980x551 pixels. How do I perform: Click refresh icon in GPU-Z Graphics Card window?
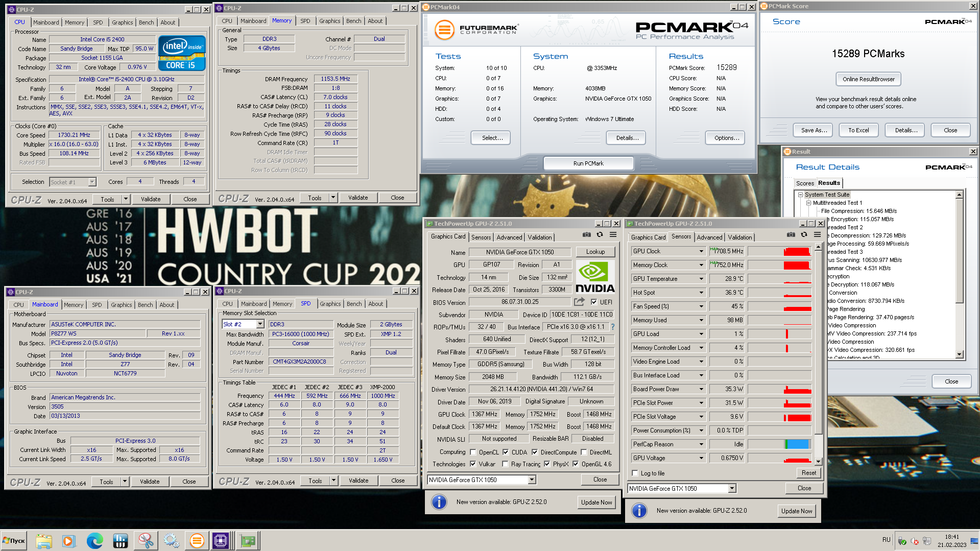600,235
